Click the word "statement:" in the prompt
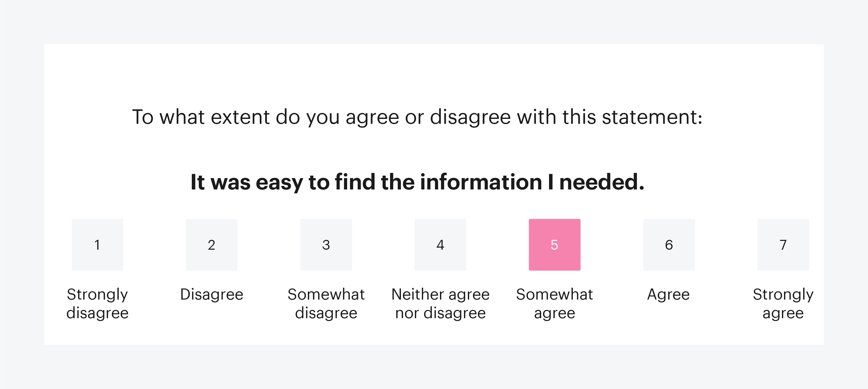The width and height of the screenshot is (868, 389). click(652, 117)
